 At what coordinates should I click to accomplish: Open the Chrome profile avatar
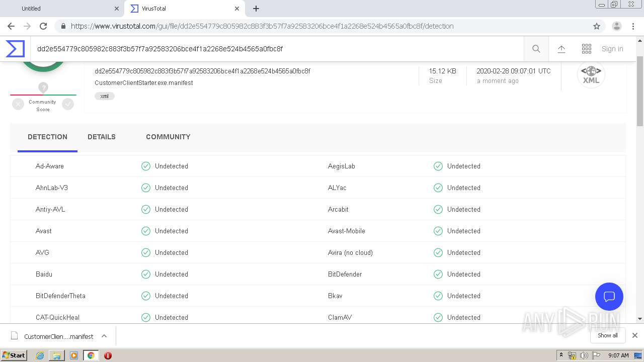pos(616,26)
